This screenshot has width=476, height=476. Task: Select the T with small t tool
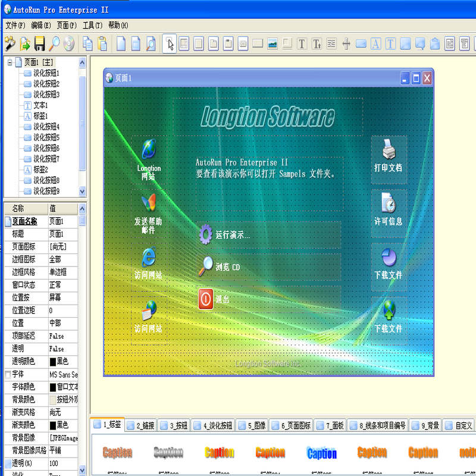(x=317, y=43)
